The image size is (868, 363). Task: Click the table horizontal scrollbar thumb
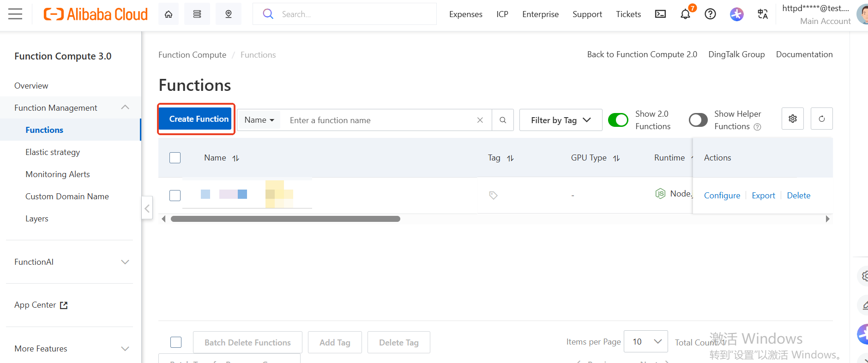point(285,219)
